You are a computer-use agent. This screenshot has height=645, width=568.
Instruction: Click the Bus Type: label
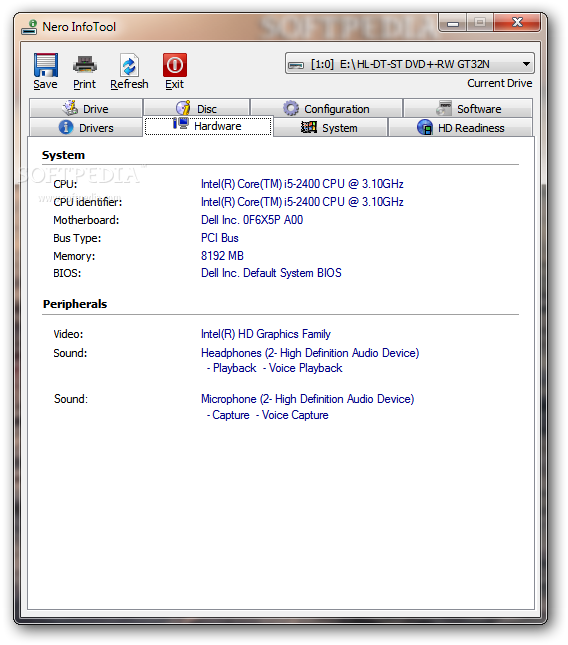click(x=77, y=238)
